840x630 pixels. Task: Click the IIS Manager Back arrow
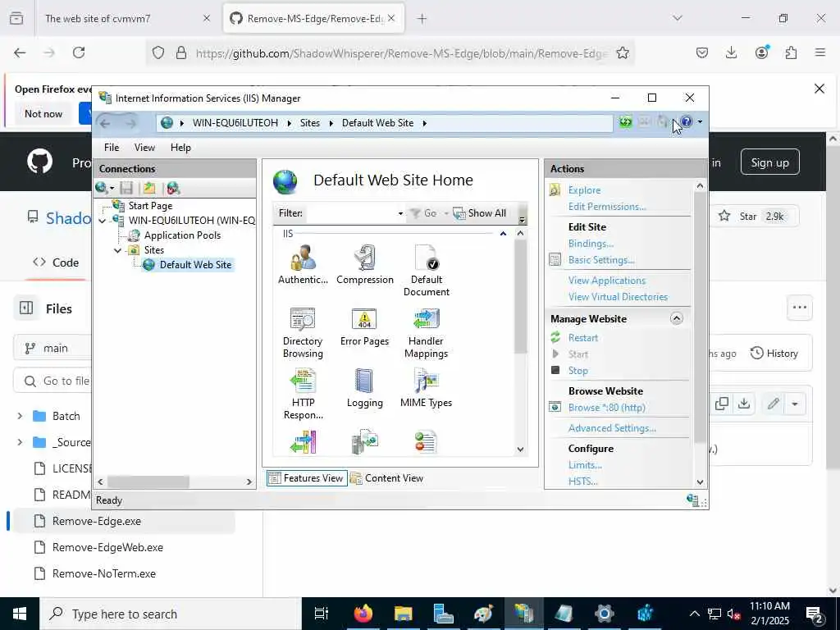pyautogui.click(x=105, y=123)
